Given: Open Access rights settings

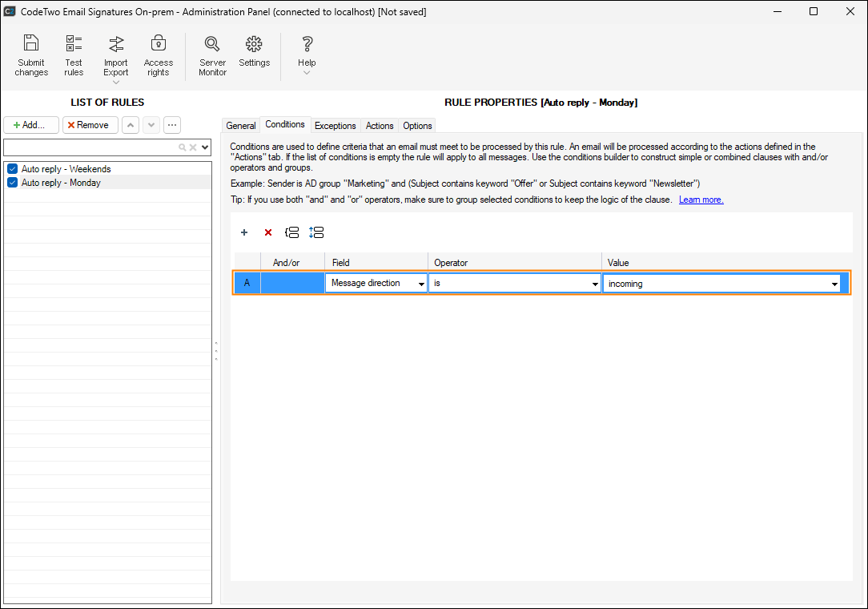Looking at the screenshot, I should click(159, 55).
